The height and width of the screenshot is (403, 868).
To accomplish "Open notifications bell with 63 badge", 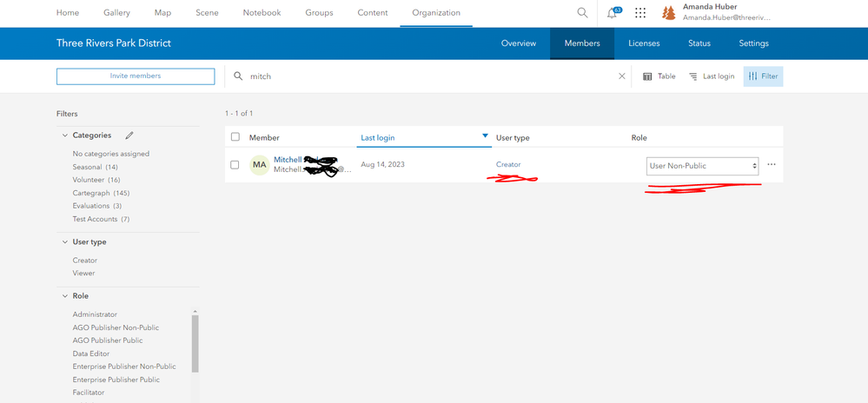I will tap(613, 13).
